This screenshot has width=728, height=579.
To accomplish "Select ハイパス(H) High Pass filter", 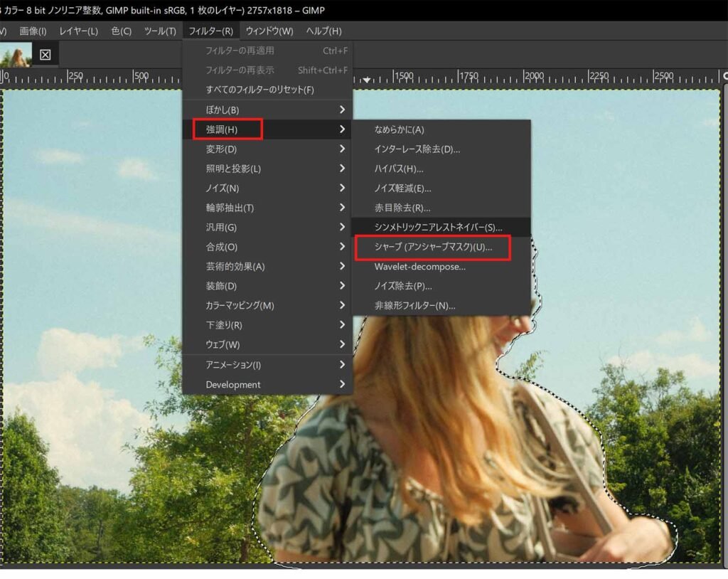I will [399, 169].
